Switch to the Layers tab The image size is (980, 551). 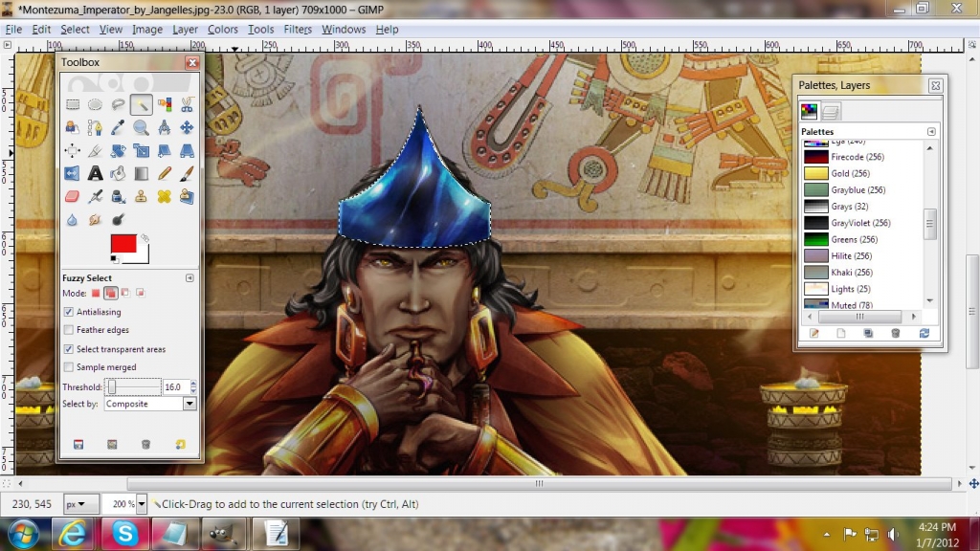click(x=831, y=111)
